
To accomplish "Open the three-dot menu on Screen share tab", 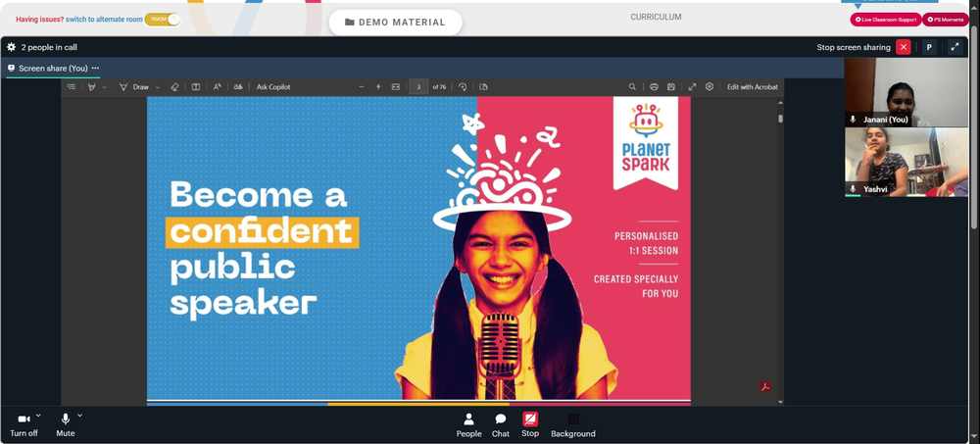I will [x=95, y=69].
